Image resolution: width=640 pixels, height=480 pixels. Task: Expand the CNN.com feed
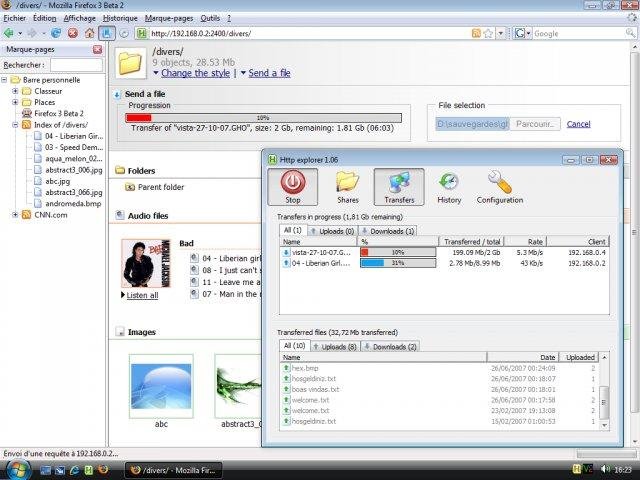15,215
